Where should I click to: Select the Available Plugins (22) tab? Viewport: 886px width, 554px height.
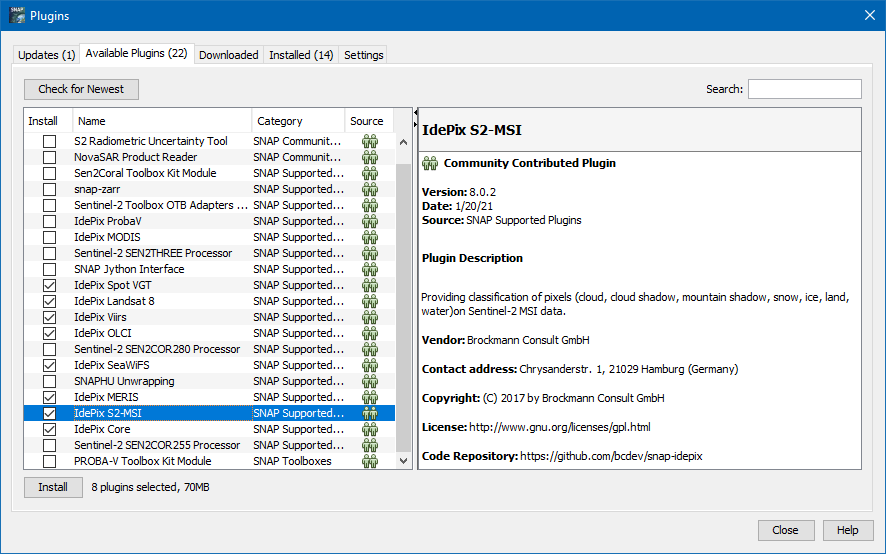coord(137,53)
